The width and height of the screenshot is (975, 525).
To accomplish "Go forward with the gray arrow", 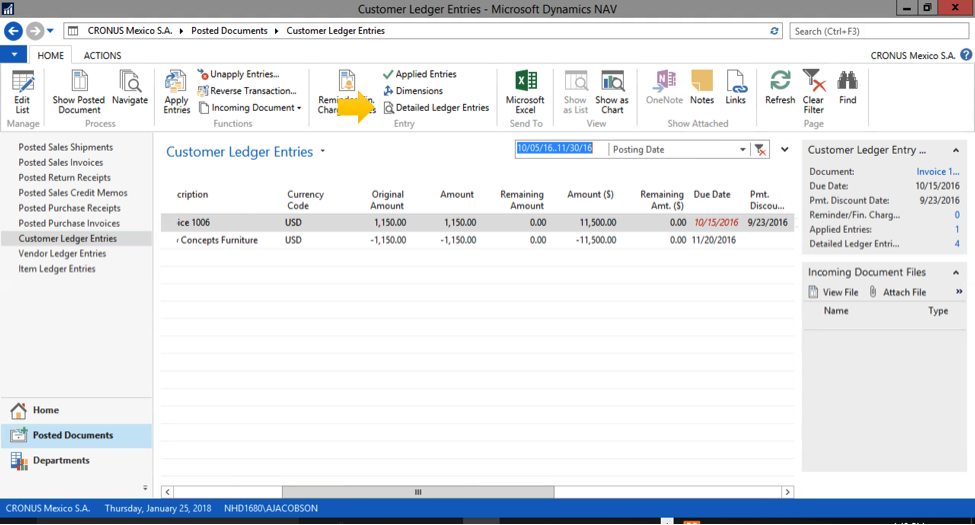I will coord(35,30).
